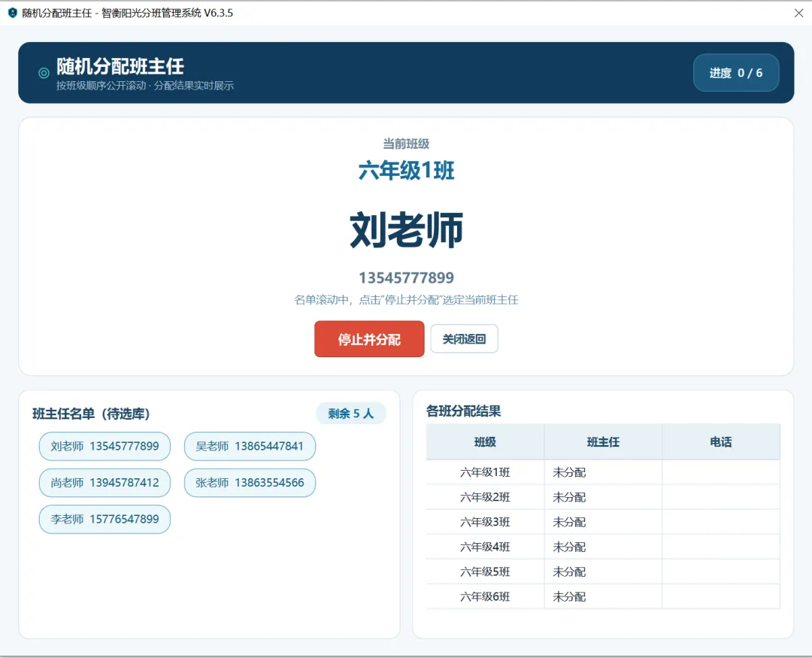Click the 六年级3班 table row cell

(x=485, y=522)
